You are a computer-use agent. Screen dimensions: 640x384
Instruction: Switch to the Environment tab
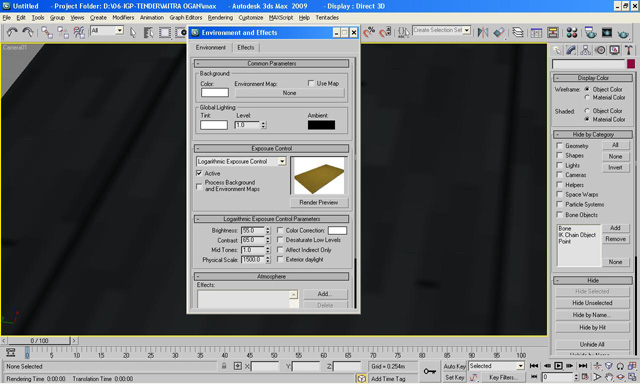click(x=211, y=48)
